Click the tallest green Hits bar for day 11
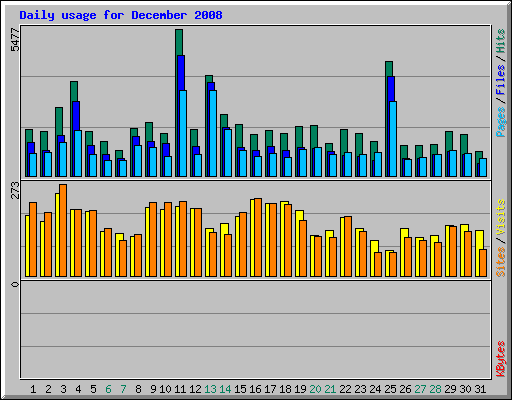This screenshot has width=512, height=400. point(179,42)
